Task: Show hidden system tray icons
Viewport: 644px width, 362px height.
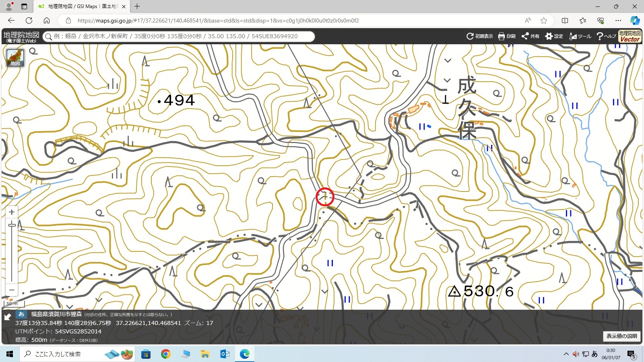Action: pyautogui.click(x=566, y=354)
